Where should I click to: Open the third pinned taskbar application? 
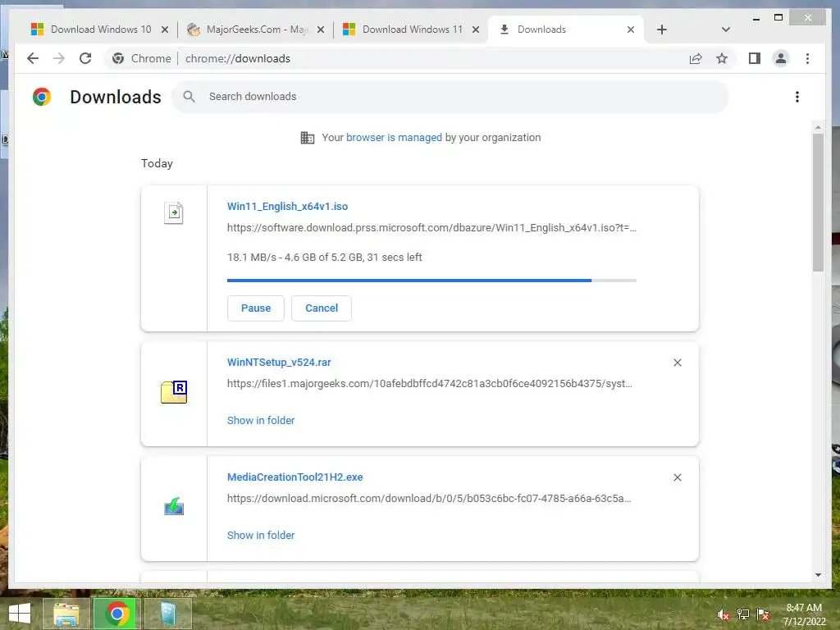167,614
